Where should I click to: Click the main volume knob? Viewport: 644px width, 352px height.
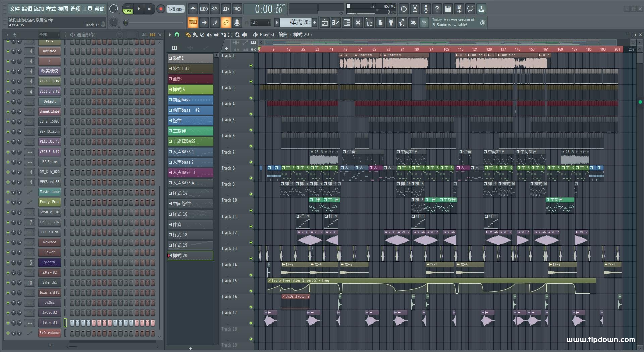click(114, 9)
